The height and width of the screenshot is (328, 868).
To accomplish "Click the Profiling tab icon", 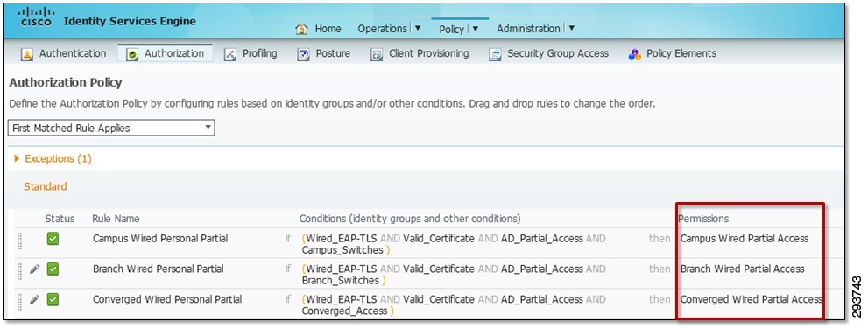I will [231, 55].
